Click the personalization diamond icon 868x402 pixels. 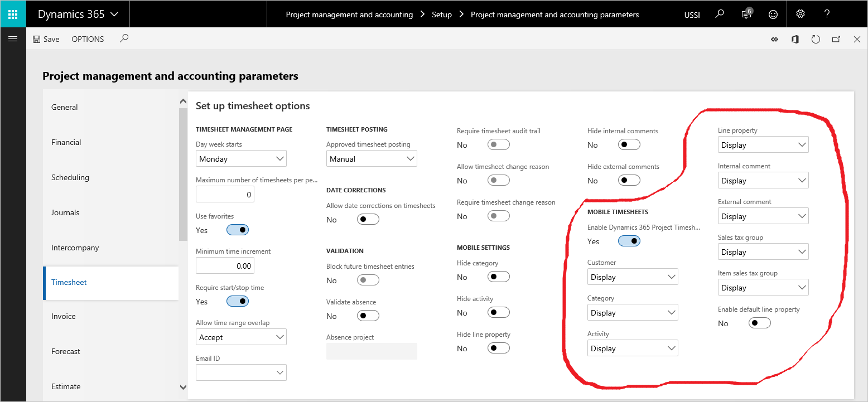click(x=774, y=39)
